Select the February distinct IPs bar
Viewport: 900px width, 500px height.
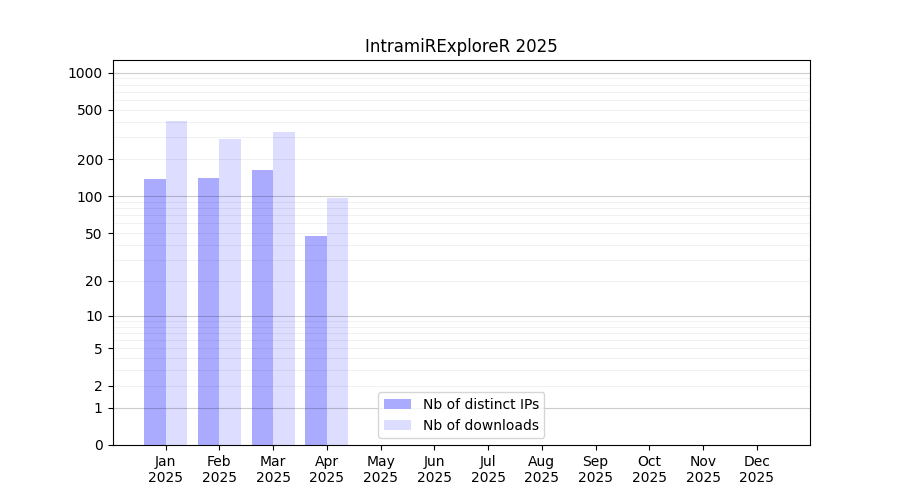(x=208, y=311)
